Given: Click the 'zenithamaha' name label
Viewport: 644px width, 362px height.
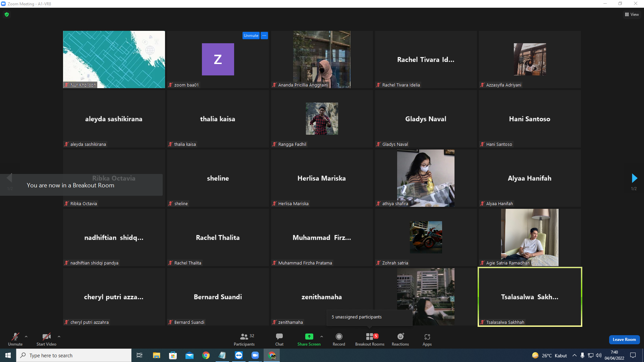Looking at the screenshot, I should point(290,322).
